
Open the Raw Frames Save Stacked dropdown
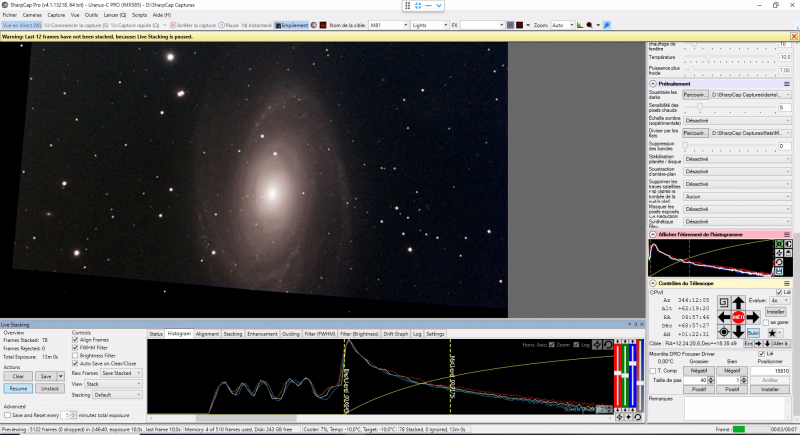(x=121, y=373)
